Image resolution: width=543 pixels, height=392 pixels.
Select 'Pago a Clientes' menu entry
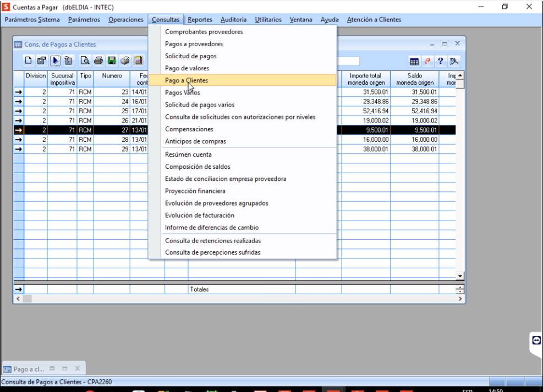coord(187,80)
